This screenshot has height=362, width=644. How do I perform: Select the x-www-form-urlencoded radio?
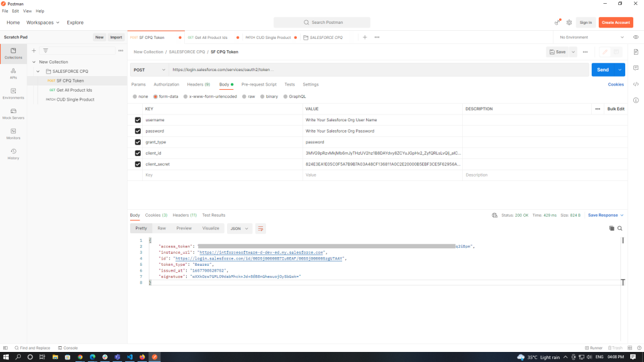tap(186, 97)
